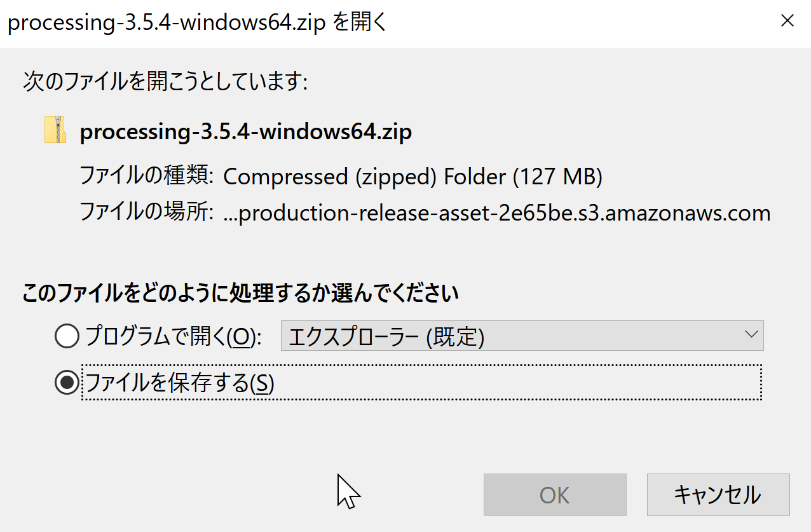Screen dimensions: 811x532
Task: Expand the program list with the chevron arrow
Action: point(750,334)
